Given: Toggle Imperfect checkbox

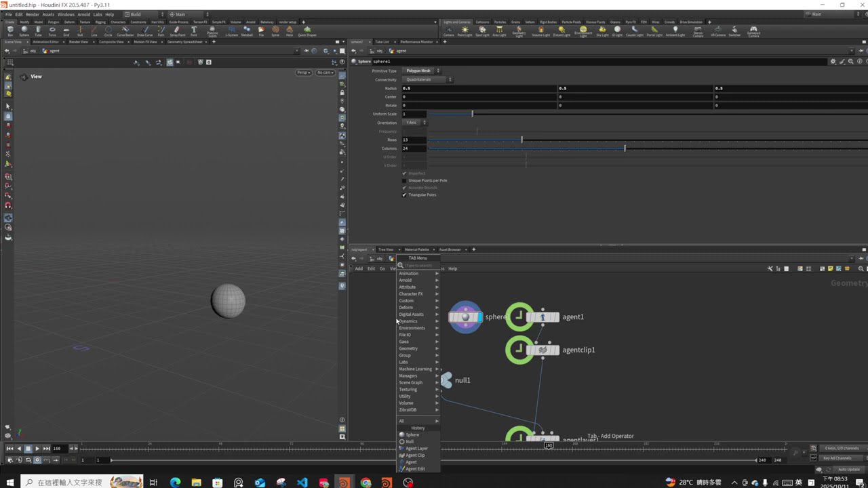Looking at the screenshot, I should (x=404, y=174).
